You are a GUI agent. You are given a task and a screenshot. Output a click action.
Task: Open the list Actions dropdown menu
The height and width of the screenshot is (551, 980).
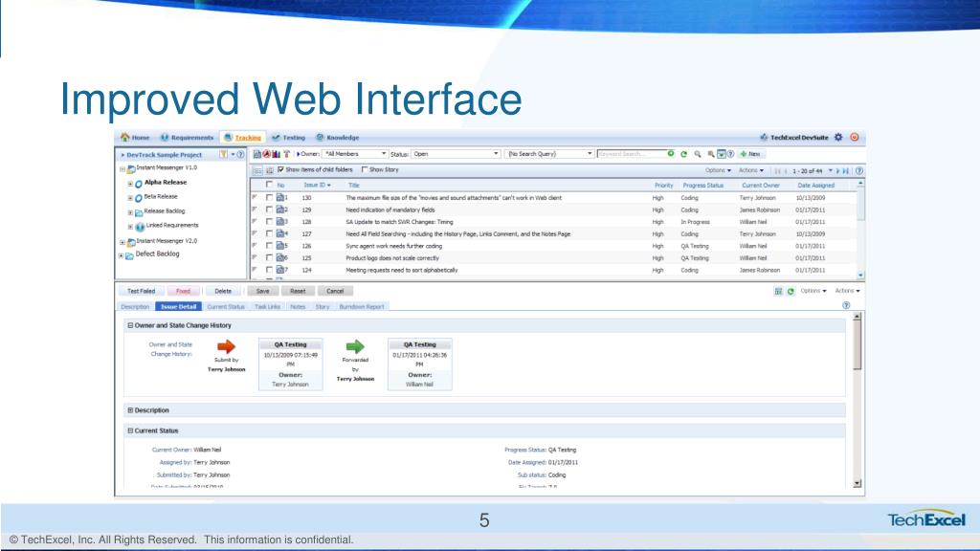click(751, 170)
